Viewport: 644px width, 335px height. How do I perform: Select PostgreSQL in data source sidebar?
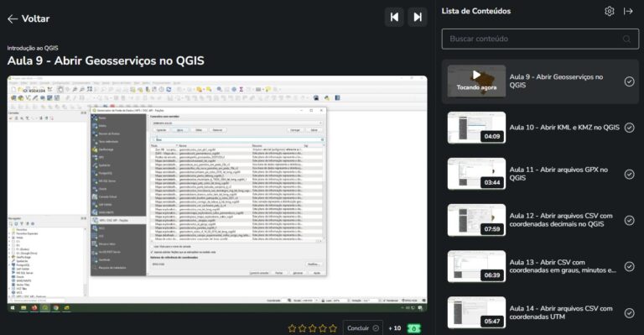tap(118, 173)
